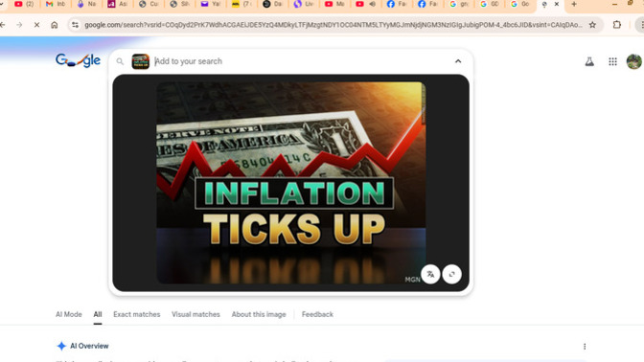The height and width of the screenshot is (362, 644).
Task: Open the browser extensions menu
Action: pyautogui.click(x=617, y=25)
